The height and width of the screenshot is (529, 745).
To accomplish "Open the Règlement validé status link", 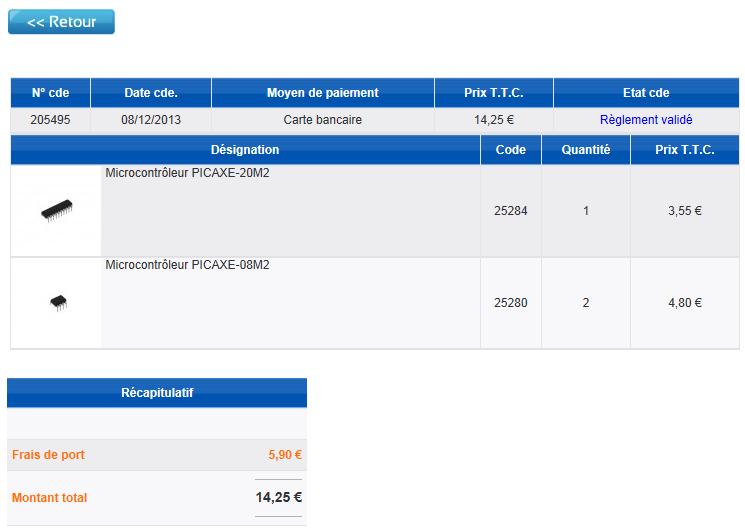I will click(645, 120).
